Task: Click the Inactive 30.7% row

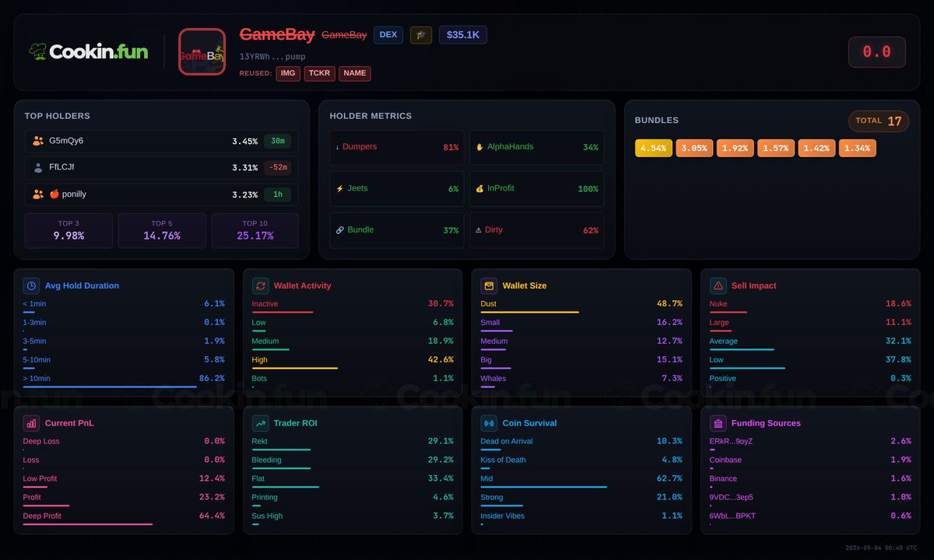Action: point(353,305)
